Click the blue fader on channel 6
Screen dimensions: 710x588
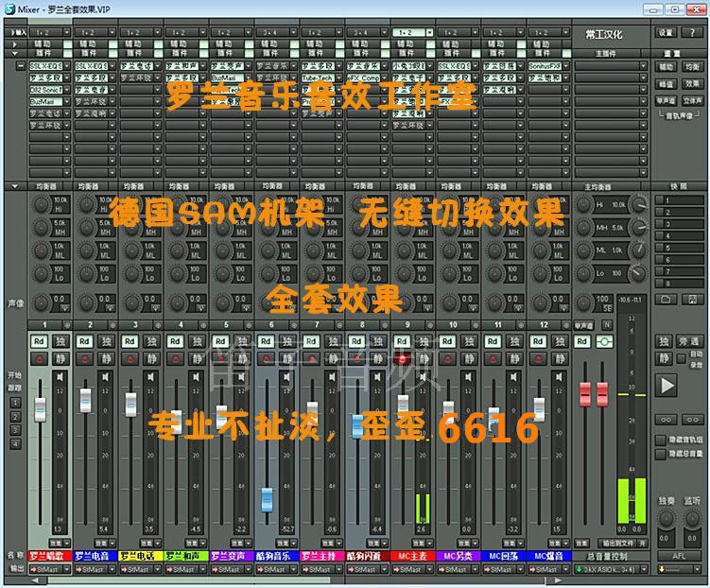click(268, 500)
